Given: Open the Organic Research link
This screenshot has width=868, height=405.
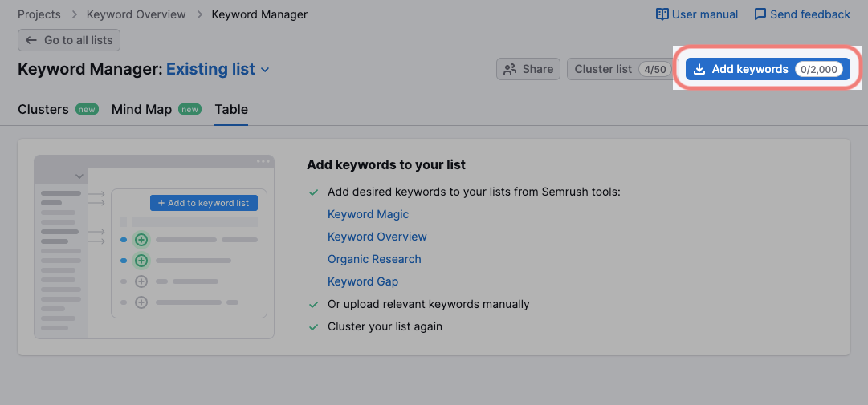Looking at the screenshot, I should 374,259.
